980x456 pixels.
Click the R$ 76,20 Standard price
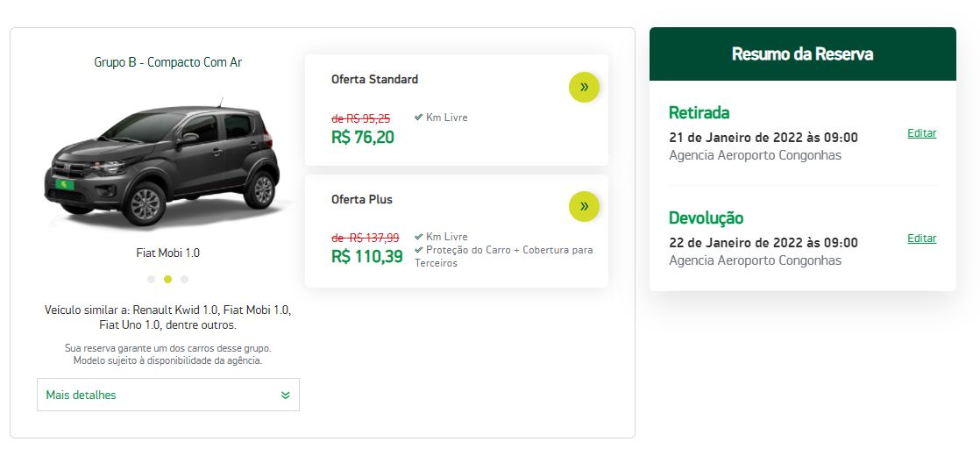pyautogui.click(x=362, y=137)
